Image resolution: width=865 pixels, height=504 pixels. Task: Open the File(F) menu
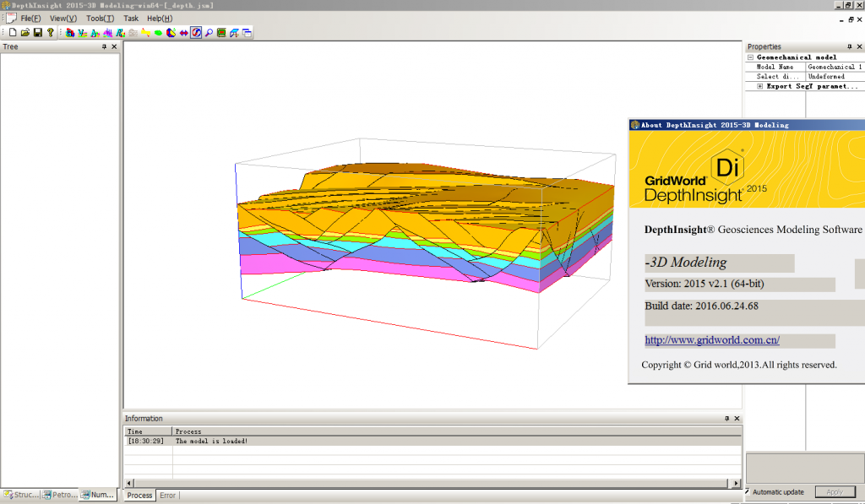click(x=31, y=19)
